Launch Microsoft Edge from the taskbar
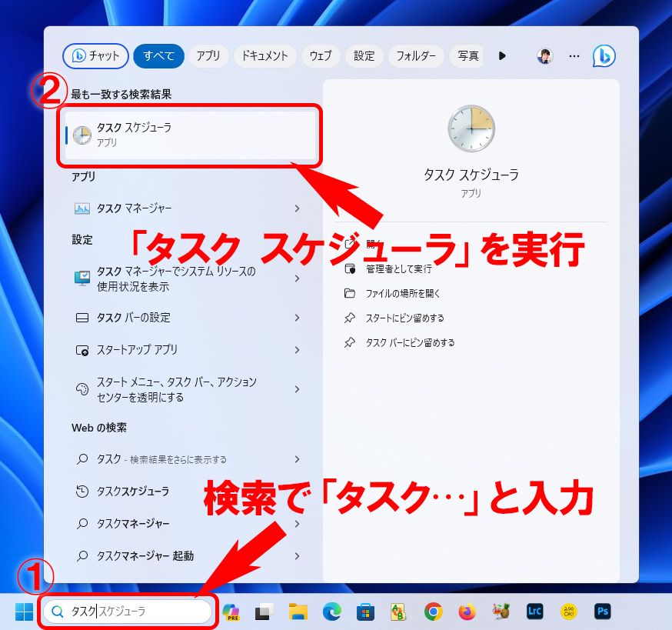 point(331,611)
